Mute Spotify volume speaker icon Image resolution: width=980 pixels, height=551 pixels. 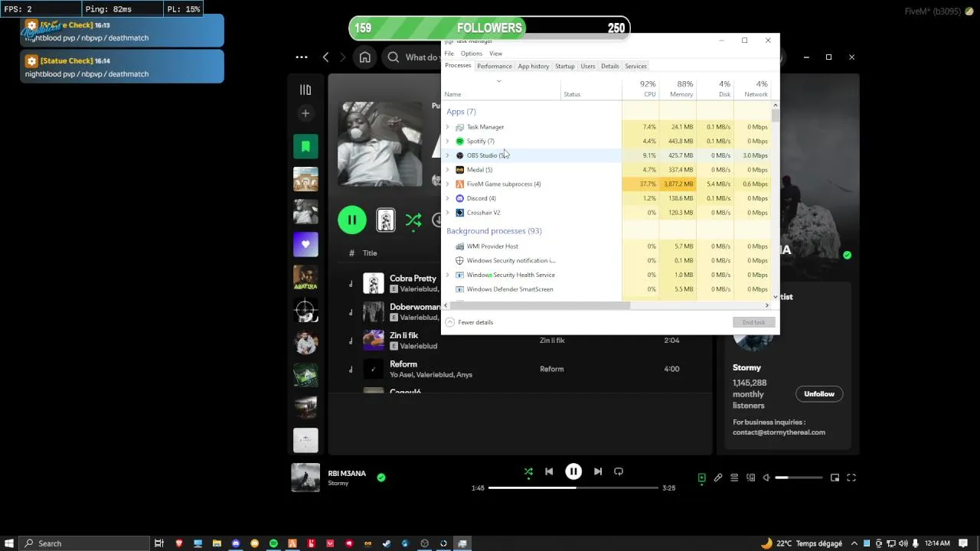pos(767,478)
